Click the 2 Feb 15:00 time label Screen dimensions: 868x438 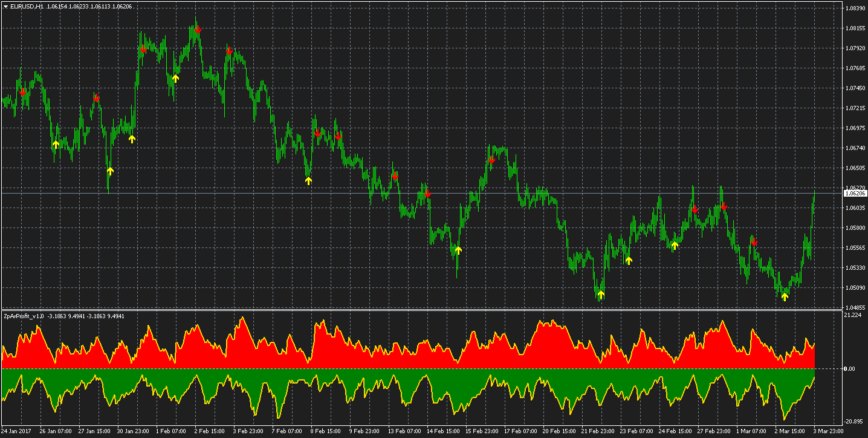(210, 432)
